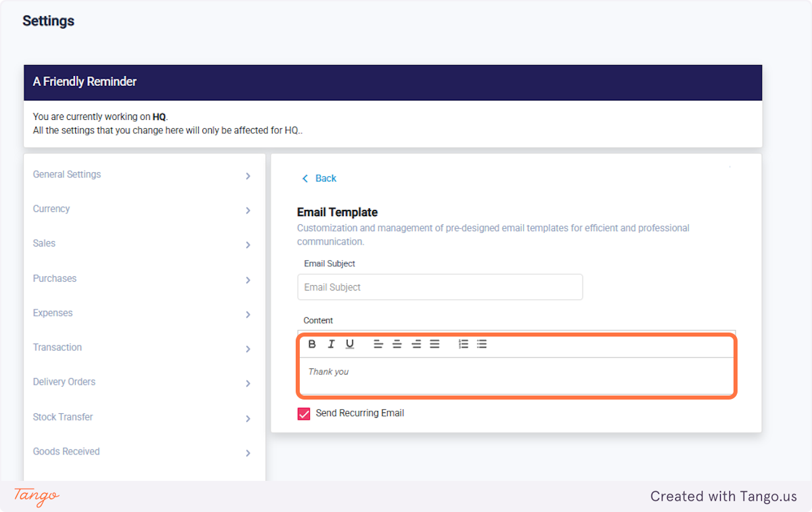Toggle Underline formatting in content editor
812x512 pixels.
[350, 344]
